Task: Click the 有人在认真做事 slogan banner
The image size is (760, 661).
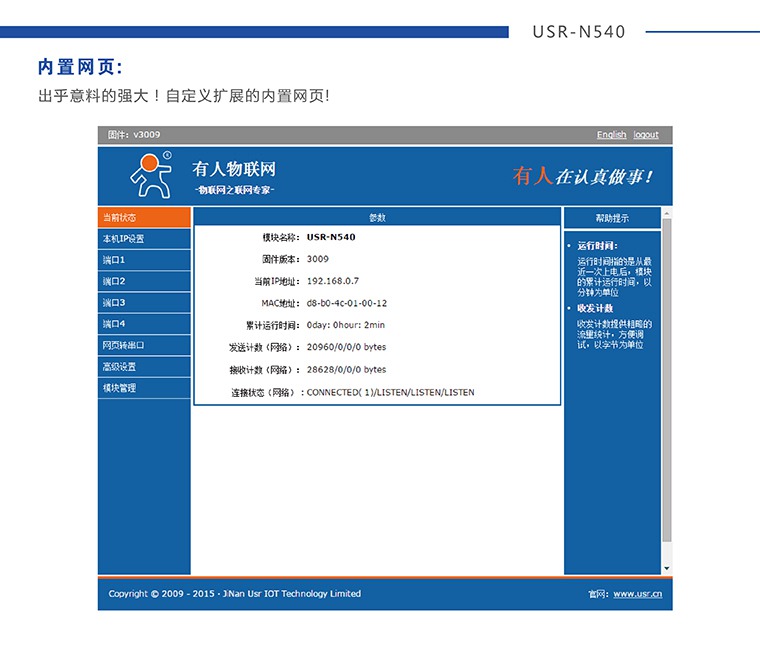Action: click(x=583, y=176)
